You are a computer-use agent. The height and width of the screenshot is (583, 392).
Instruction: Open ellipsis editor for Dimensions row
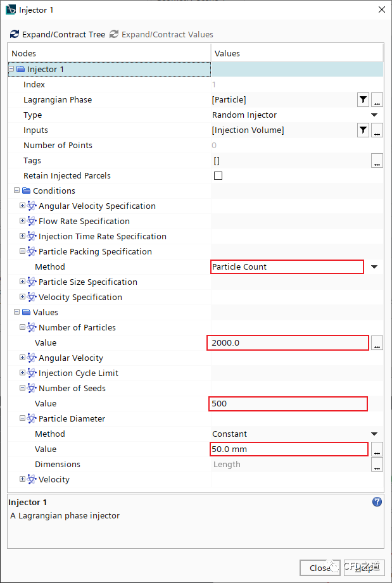pos(377,465)
